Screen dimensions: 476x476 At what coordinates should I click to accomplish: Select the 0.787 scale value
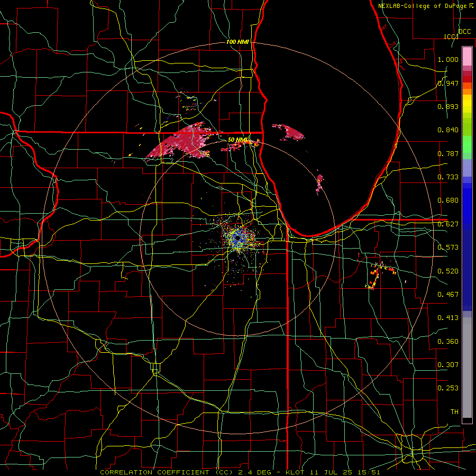(x=448, y=153)
